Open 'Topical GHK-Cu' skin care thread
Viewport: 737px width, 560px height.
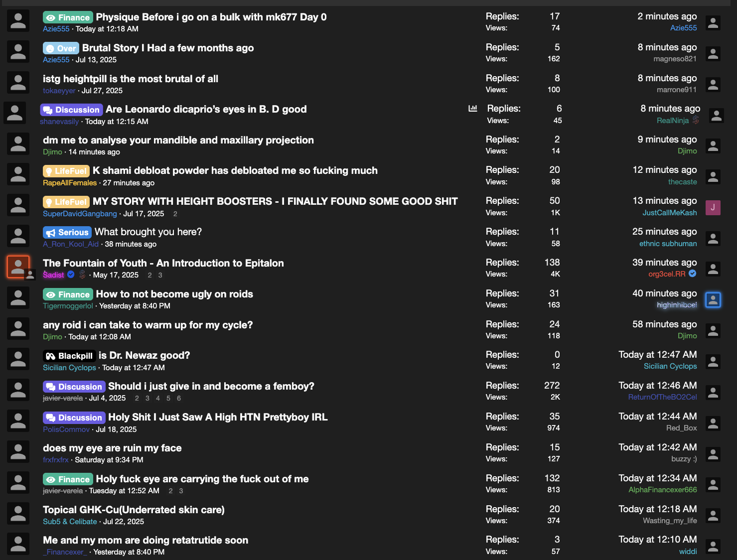click(x=134, y=510)
